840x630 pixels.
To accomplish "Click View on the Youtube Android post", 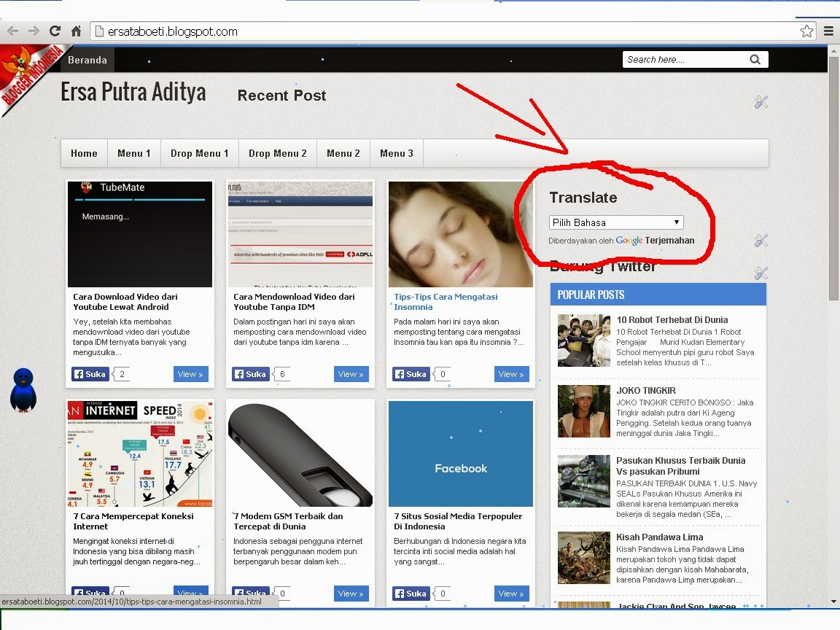I will click(191, 374).
